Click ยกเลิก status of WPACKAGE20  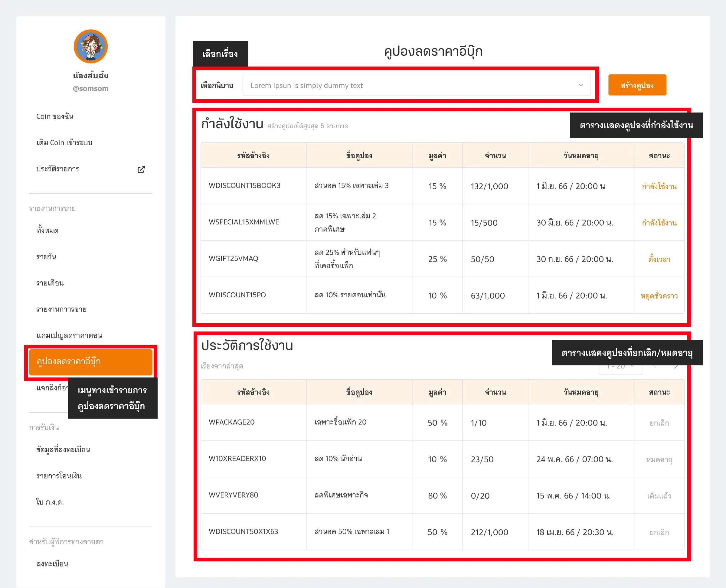[659, 423]
